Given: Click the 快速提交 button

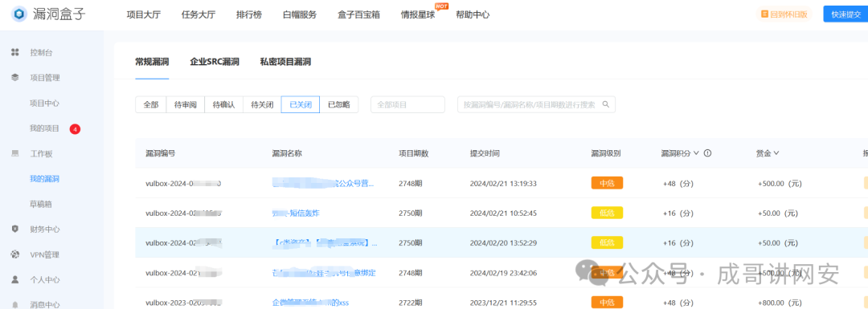Looking at the screenshot, I should [x=845, y=14].
